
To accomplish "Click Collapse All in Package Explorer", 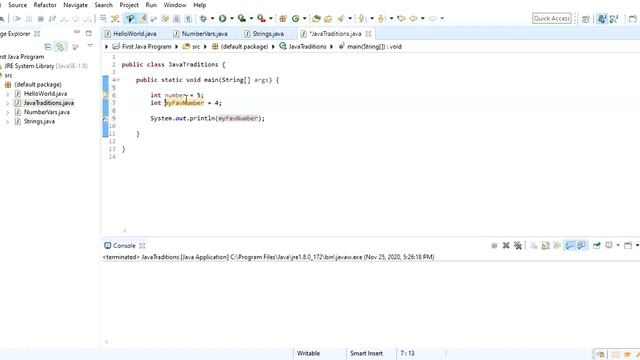I will point(48,47).
